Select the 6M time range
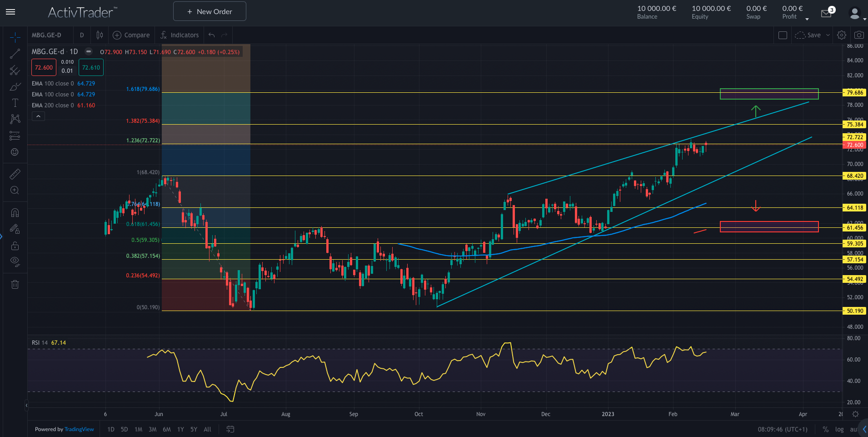The height and width of the screenshot is (437, 868). (167, 429)
